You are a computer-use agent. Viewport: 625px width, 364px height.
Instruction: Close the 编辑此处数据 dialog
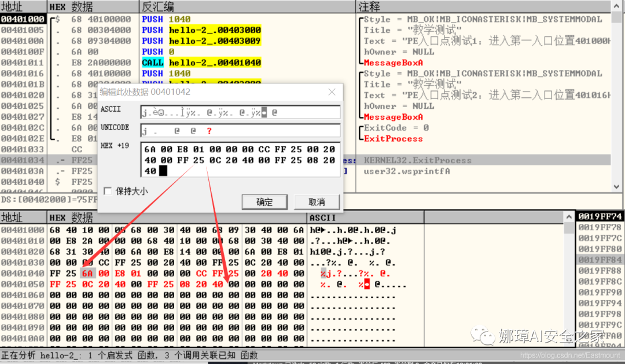332,92
